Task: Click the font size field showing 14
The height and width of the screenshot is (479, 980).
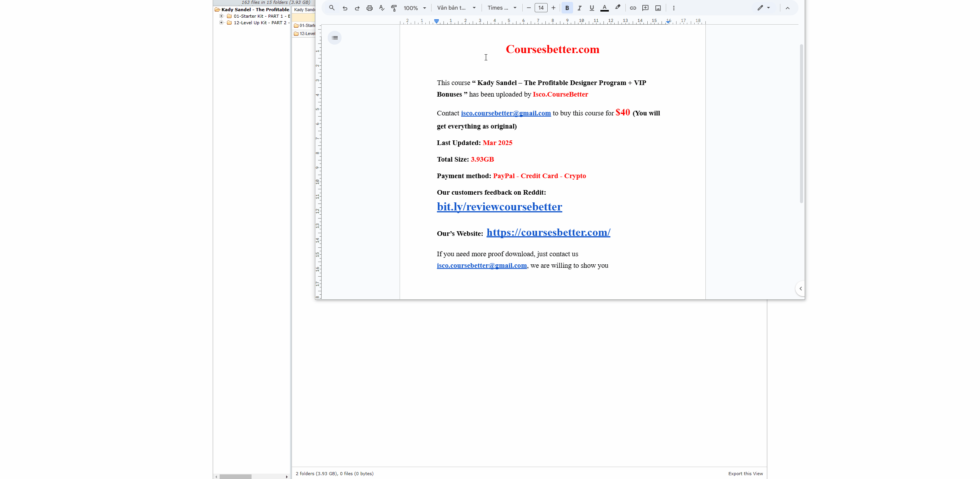Action: 541,8
